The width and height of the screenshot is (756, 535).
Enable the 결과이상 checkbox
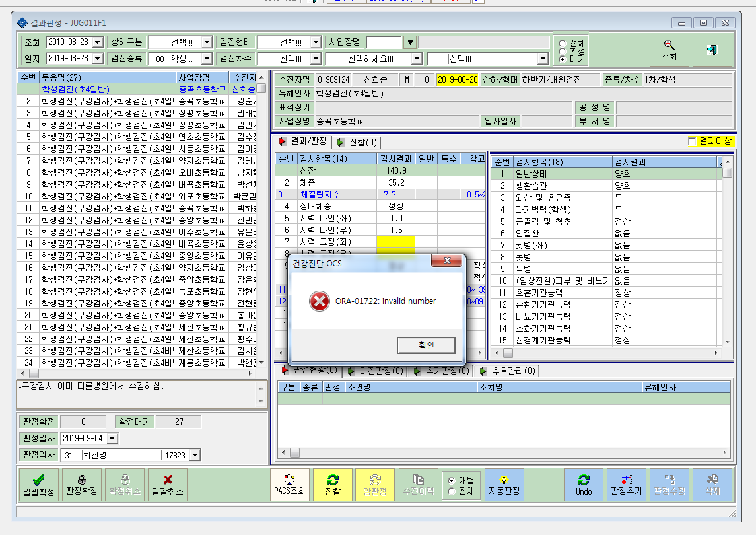point(693,141)
